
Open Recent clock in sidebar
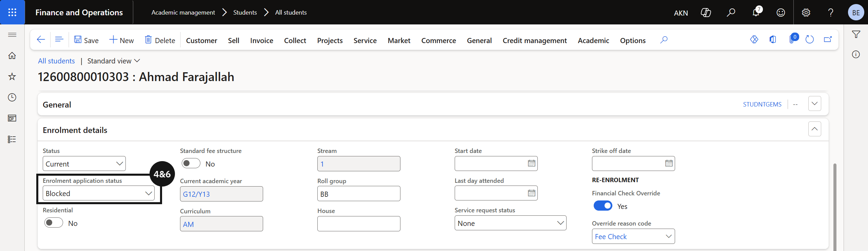12,97
